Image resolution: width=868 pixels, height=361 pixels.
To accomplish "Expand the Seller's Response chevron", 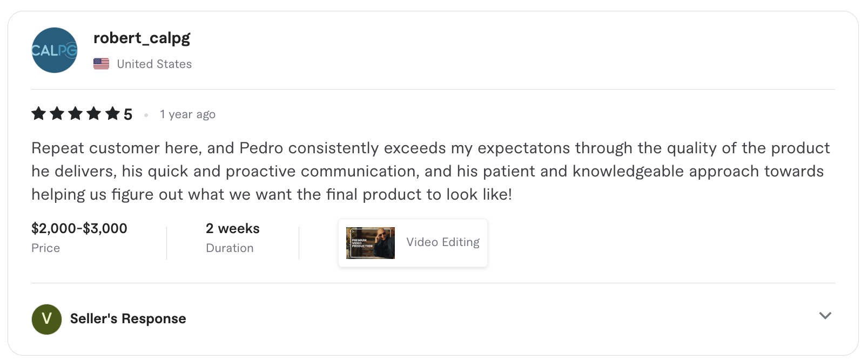I will click(825, 316).
